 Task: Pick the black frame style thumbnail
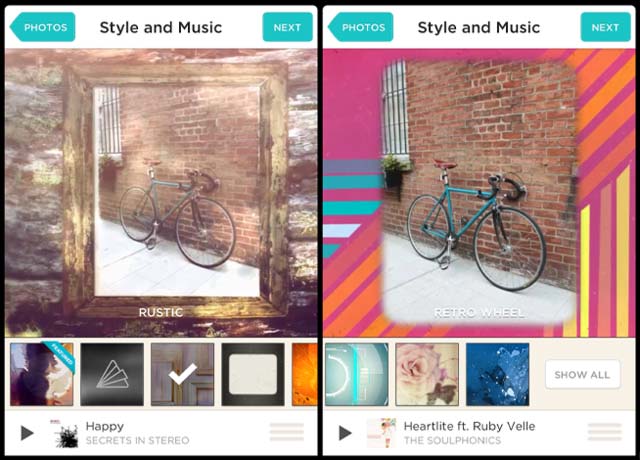[253, 374]
